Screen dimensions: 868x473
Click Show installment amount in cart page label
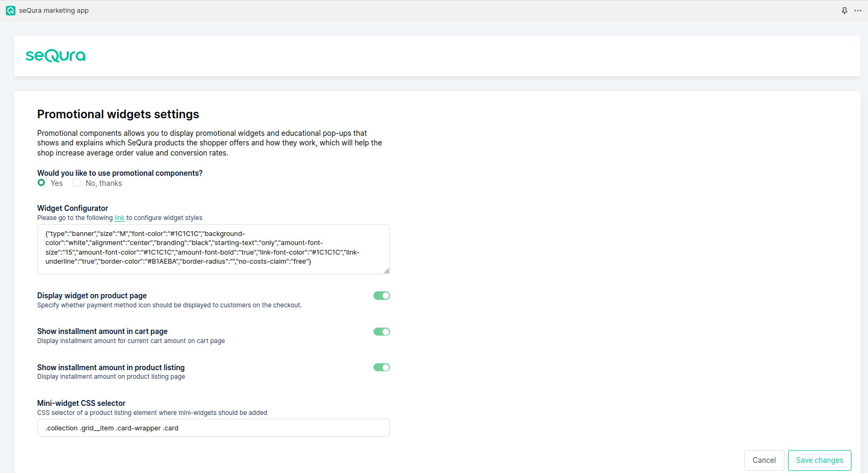click(102, 331)
